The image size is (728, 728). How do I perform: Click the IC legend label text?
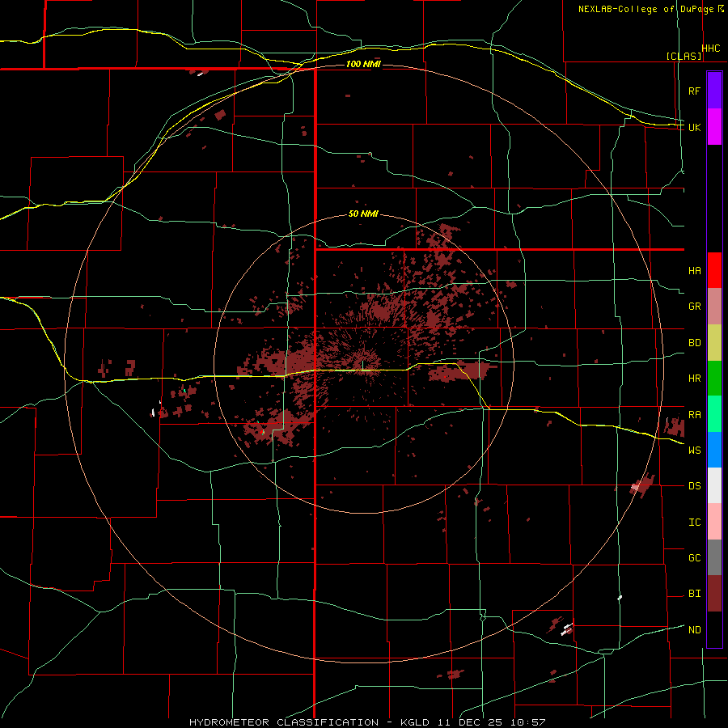[694, 522]
